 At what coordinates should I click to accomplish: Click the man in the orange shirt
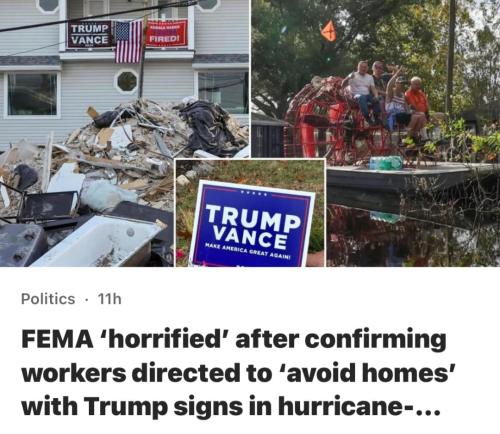[x=417, y=107]
